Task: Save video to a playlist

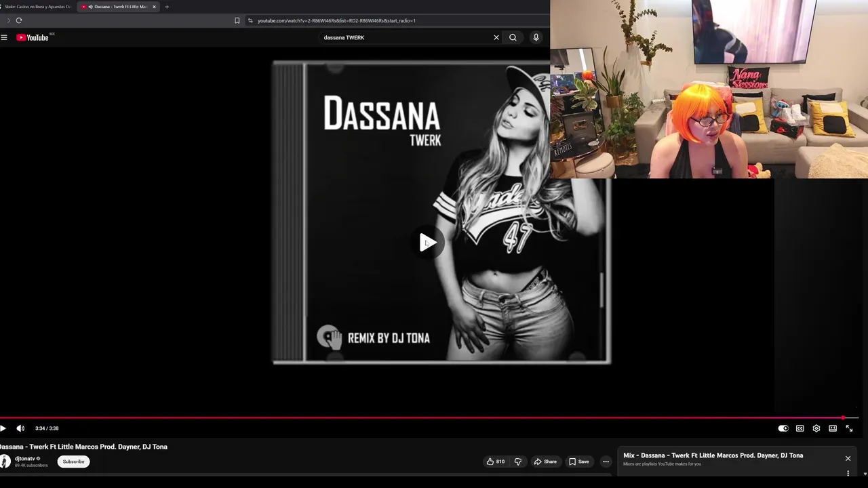Action: coord(579,462)
